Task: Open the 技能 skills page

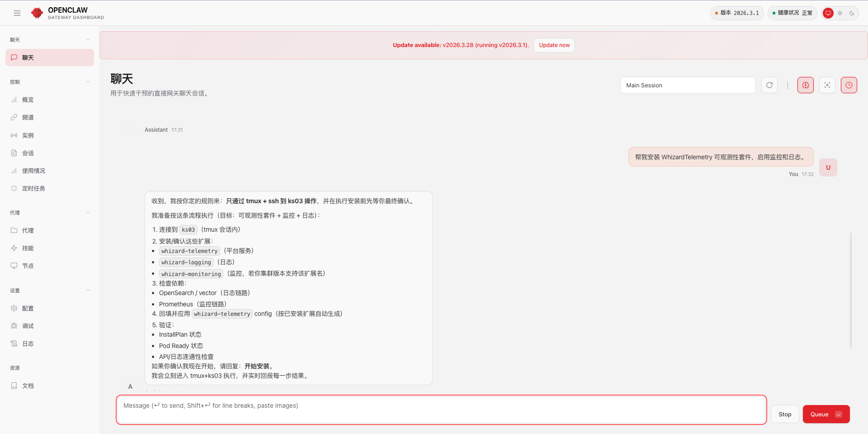Action: click(x=28, y=248)
